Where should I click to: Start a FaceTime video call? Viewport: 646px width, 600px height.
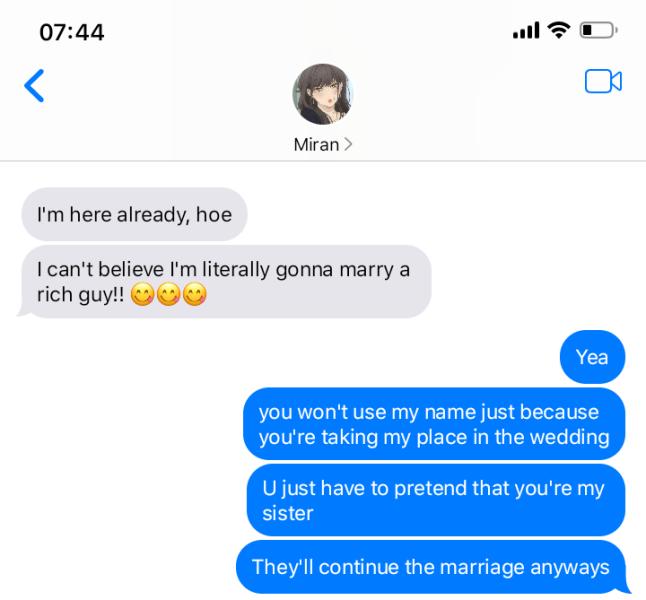[603, 81]
